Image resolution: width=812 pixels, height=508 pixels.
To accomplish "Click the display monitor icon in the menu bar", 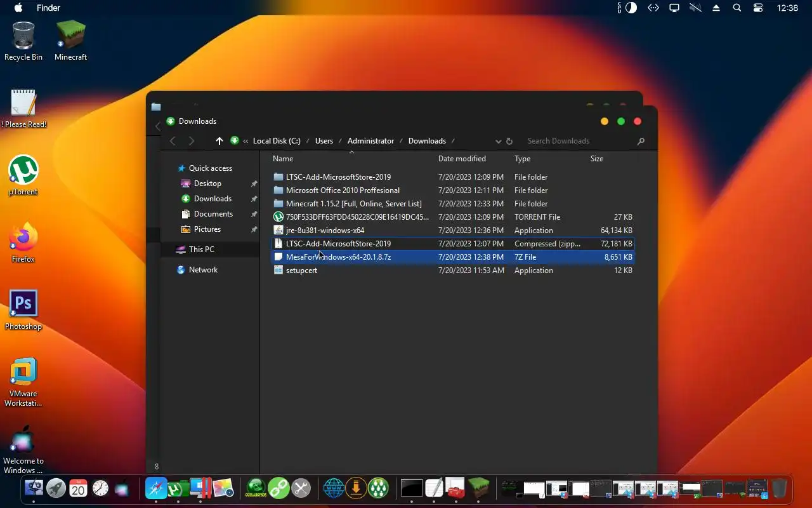I will (x=674, y=8).
